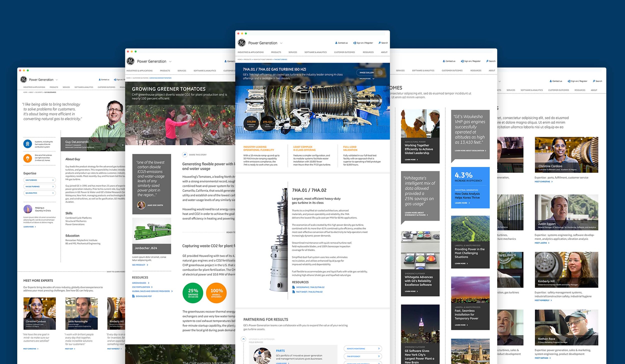Click the 275-337 MW output badge
The width and height of the screenshot is (625, 364).
click(x=267, y=123)
